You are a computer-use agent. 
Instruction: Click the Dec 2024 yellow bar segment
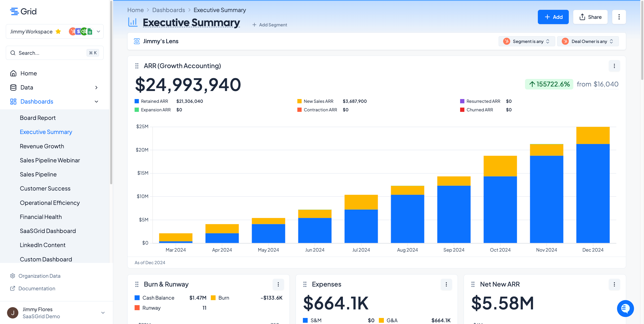click(x=593, y=135)
